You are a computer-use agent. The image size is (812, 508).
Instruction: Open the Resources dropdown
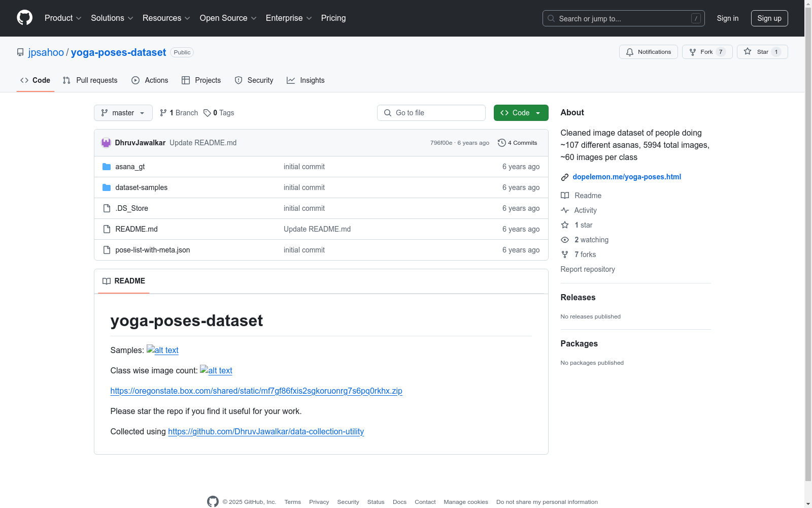tap(166, 18)
